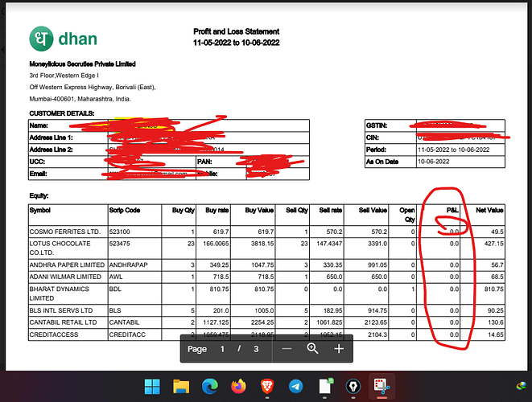
Task: Switch to the white document app icon
Action: point(325,387)
